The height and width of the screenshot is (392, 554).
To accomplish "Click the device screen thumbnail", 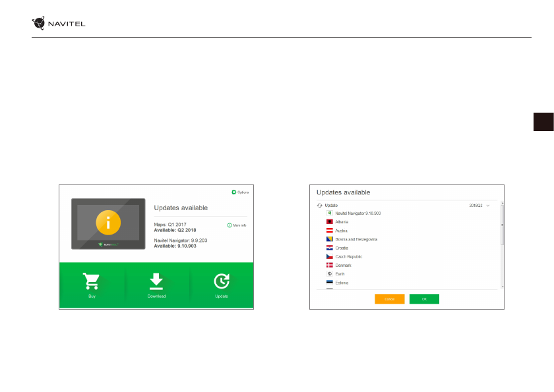I will coord(108,224).
